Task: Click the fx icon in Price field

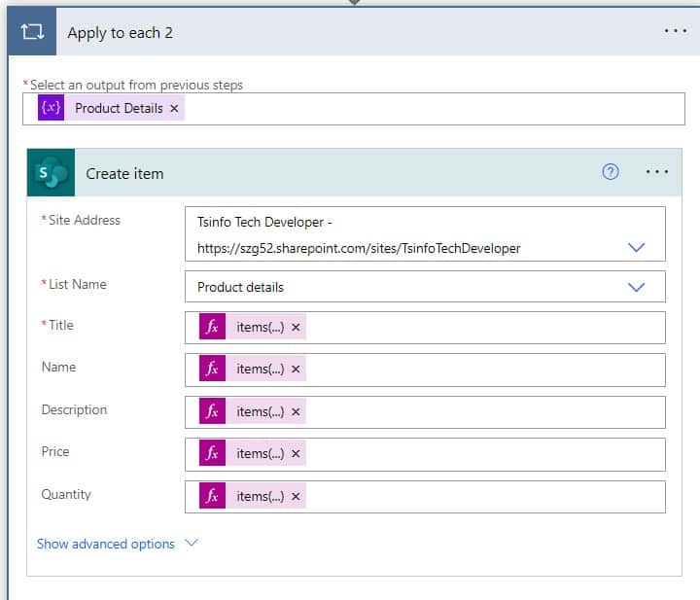Action: (x=213, y=453)
